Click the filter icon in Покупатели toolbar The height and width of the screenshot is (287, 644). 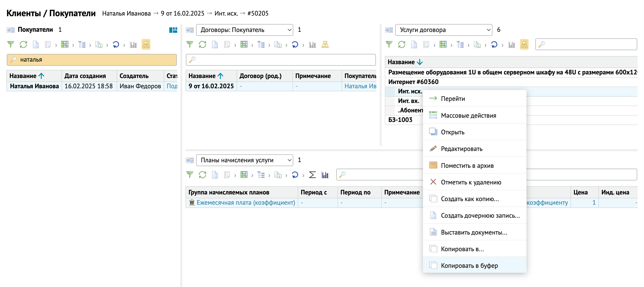11,45
